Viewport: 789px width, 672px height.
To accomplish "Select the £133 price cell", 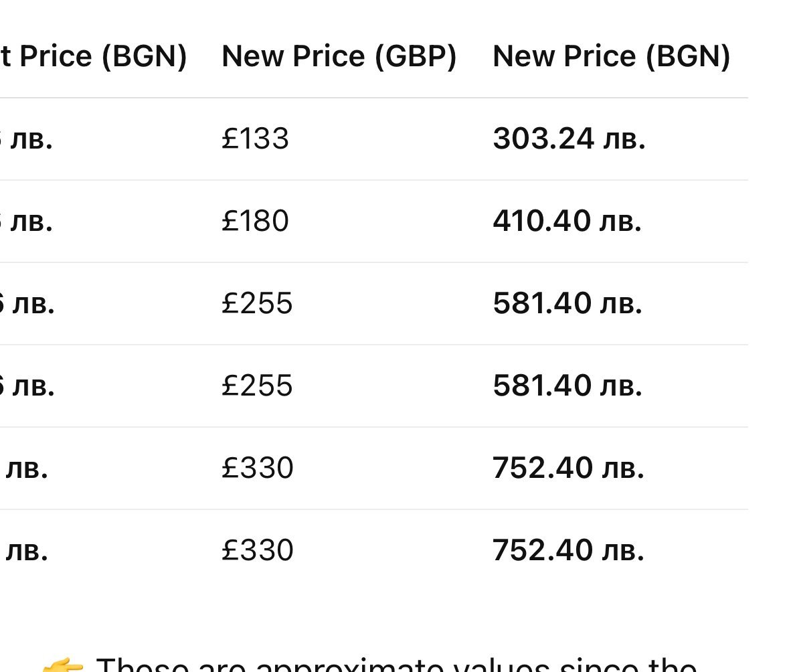I will pyautogui.click(x=255, y=139).
